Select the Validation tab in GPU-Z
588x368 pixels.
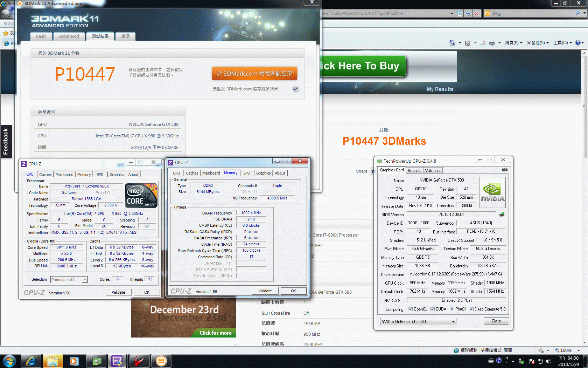click(x=433, y=171)
